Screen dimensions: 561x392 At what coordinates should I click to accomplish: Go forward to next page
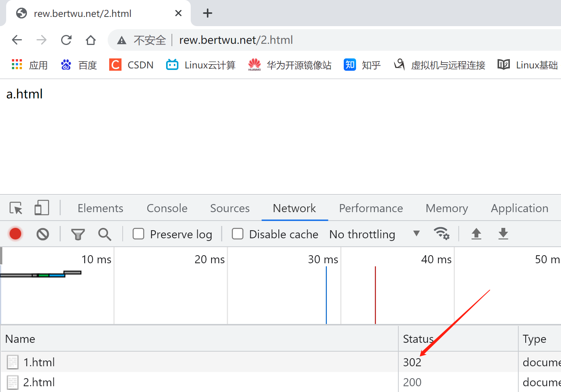pyautogui.click(x=42, y=40)
